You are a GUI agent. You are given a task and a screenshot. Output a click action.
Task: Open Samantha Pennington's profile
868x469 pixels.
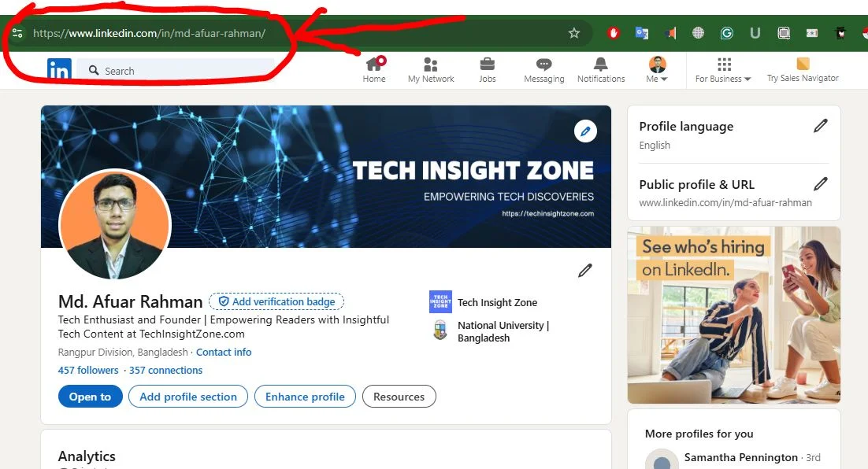click(x=740, y=457)
